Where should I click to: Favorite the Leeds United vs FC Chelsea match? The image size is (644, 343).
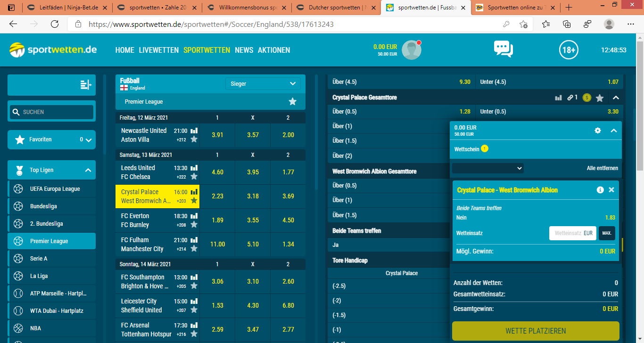[194, 177]
